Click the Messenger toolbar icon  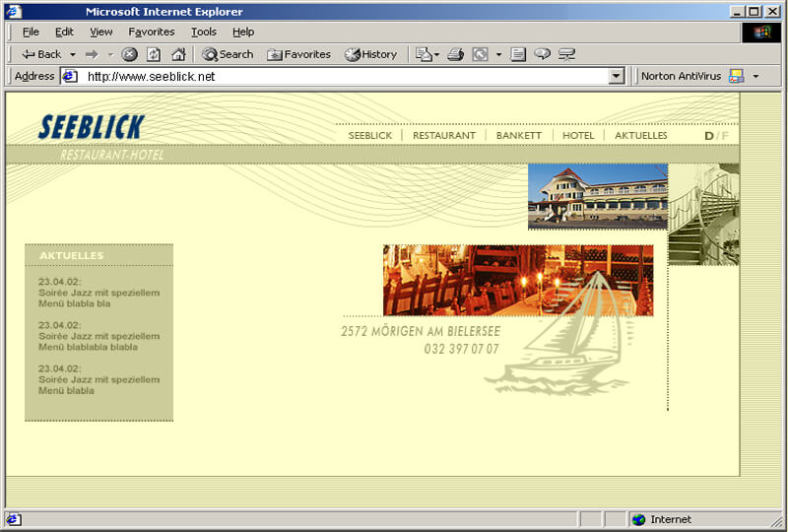[567, 54]
